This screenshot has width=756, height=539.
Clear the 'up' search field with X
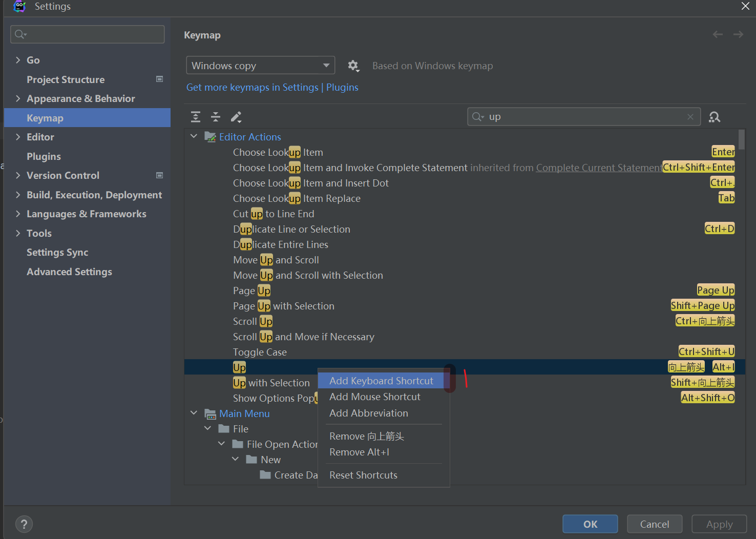pos(690,117)
